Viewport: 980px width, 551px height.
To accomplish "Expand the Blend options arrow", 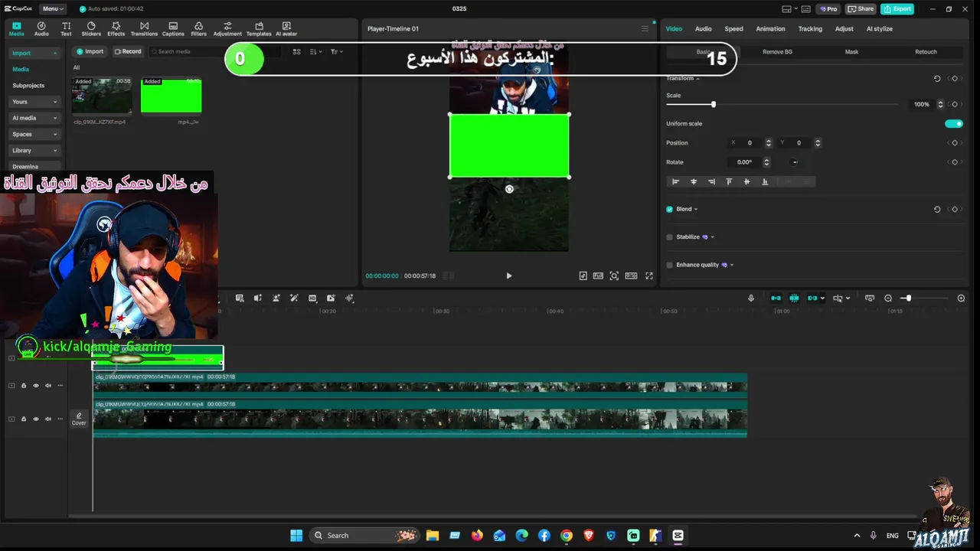I will (696, 209).
